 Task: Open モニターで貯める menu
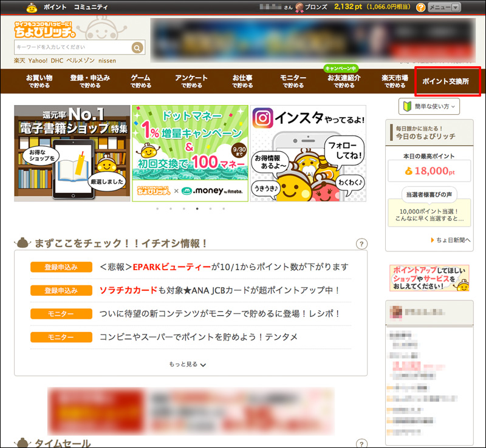[x=293, y=81]
